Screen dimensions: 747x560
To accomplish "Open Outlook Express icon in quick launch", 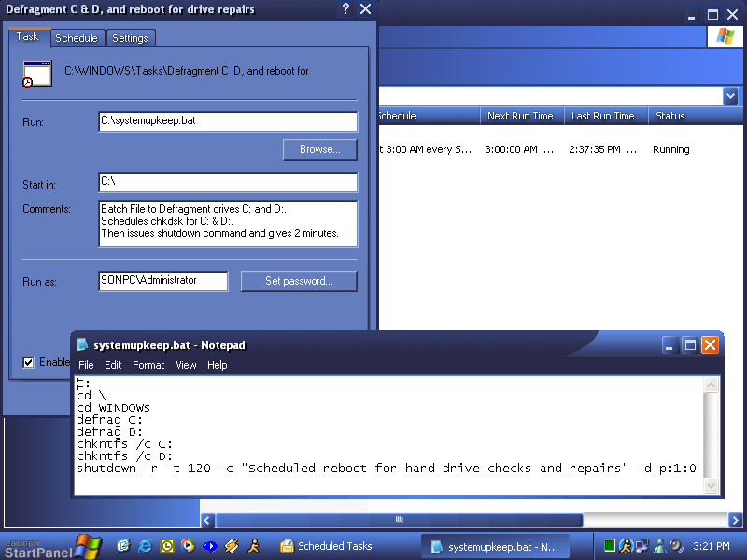I will tap(123, 546).
